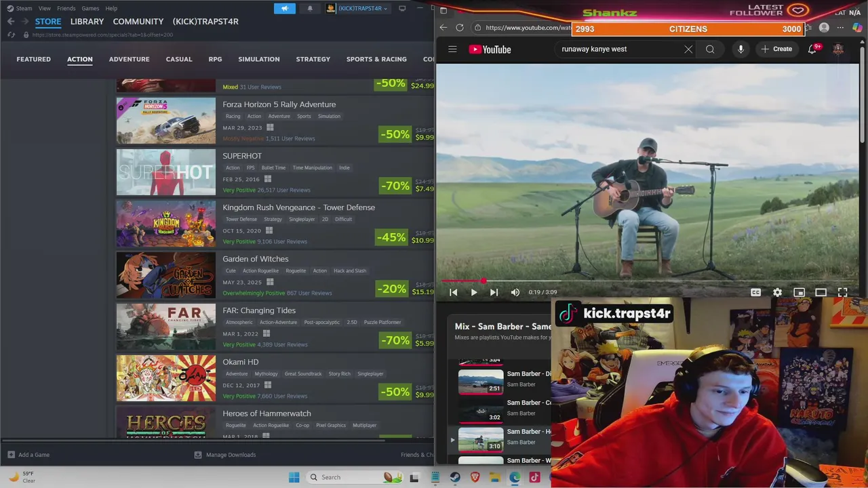The image size is (868, 488).
Task: Select the RPG genre tab
Action: click(x=215, y=59)
